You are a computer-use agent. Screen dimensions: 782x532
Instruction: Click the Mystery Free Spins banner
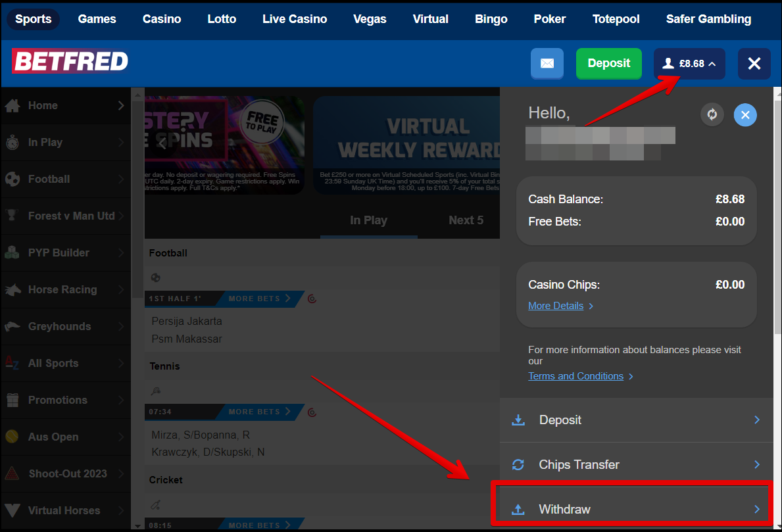pos(224,145)
